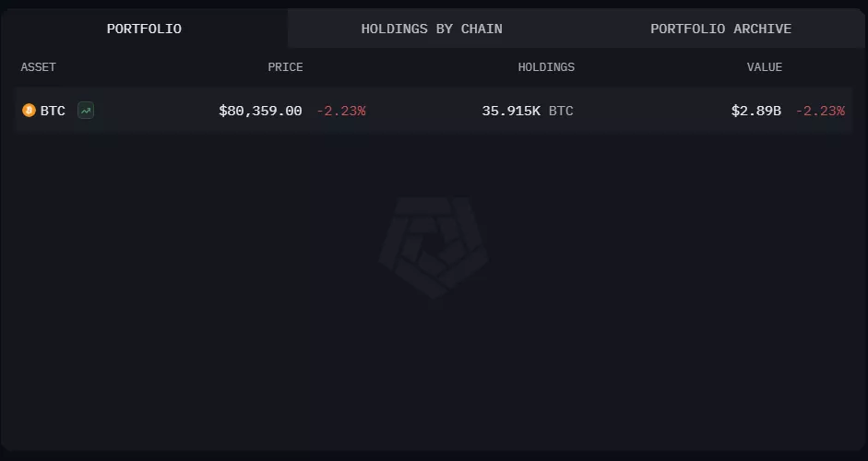Sort by the Holdings column header

[x=546, y=67]
